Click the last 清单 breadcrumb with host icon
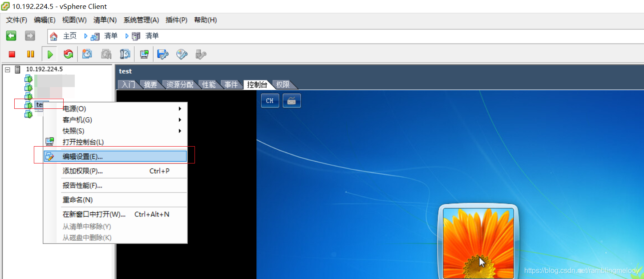Image resolution: width=644 pixels, height=279 pixels. (x=146, y=36)
